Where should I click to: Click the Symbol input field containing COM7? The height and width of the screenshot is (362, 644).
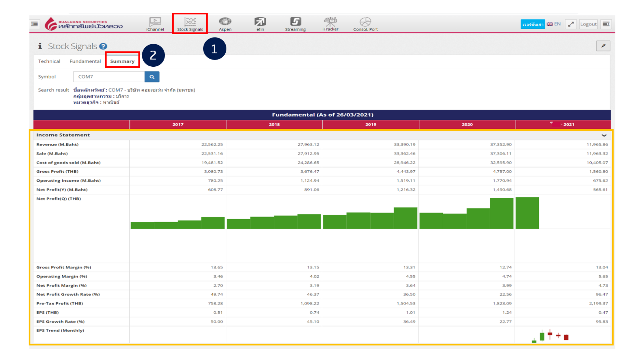coord(109,77)
